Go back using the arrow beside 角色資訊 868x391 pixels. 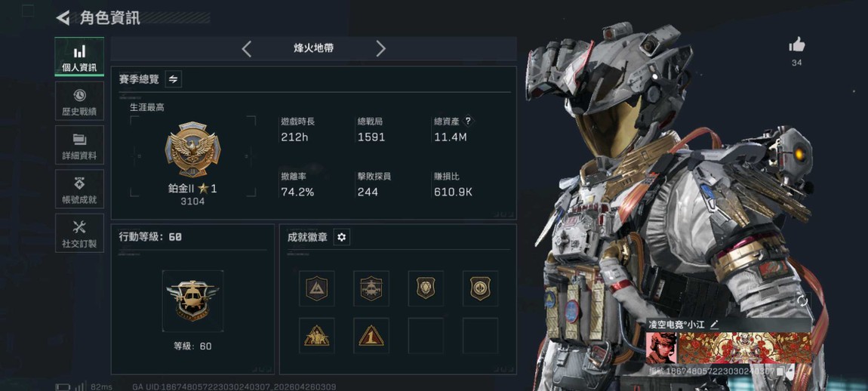click(63, 17)
